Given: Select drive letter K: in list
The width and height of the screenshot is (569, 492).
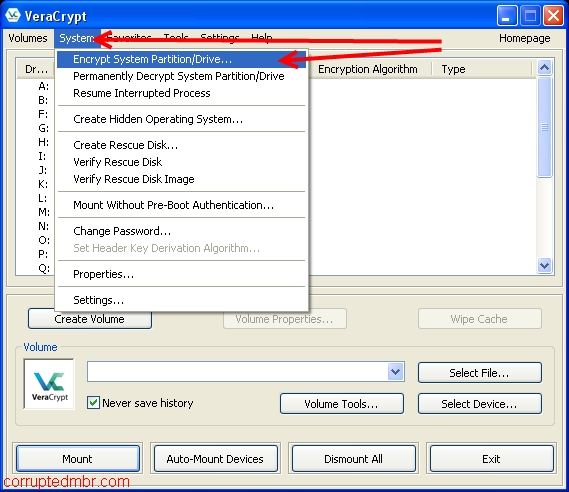Looking at the screenshot, I should (43, 184).
